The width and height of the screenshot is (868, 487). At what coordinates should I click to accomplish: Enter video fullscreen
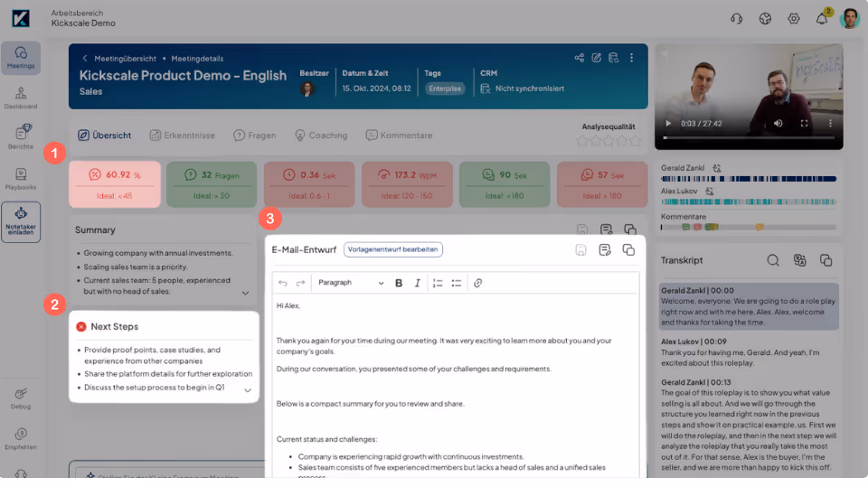tap(805, 124)
